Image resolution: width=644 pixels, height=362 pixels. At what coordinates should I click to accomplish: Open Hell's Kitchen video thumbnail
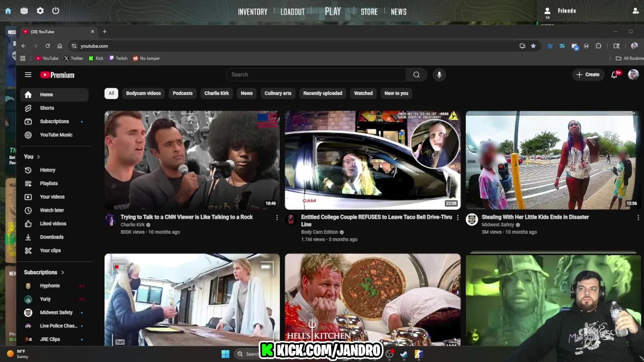tap(372, 300)
